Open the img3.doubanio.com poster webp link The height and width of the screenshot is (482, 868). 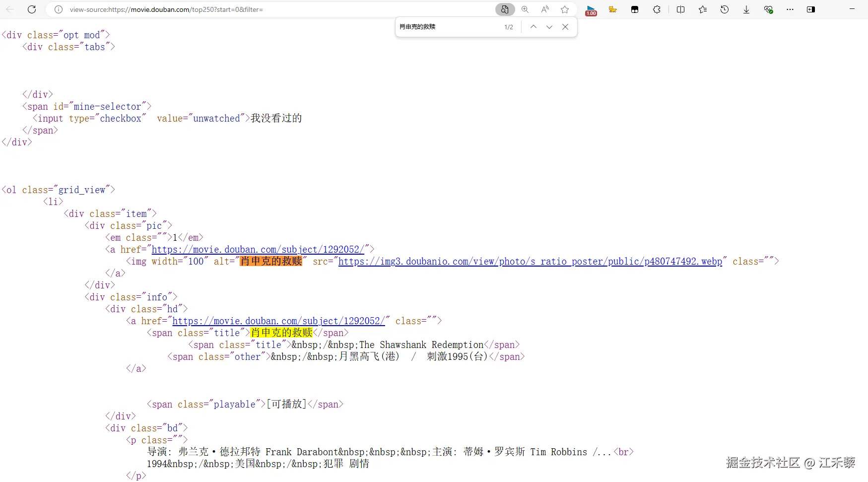point(530,261)
